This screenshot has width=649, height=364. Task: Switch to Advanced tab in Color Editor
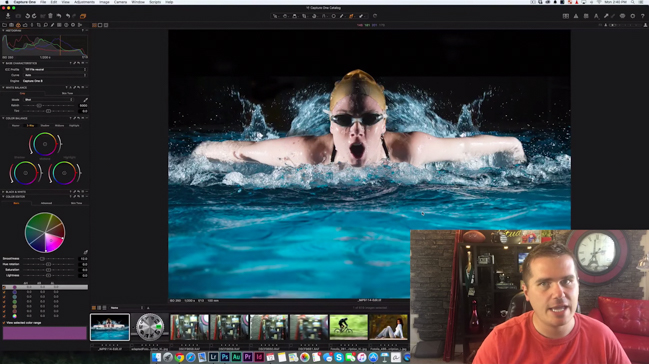pyautogui.click(x=46, y=203)
